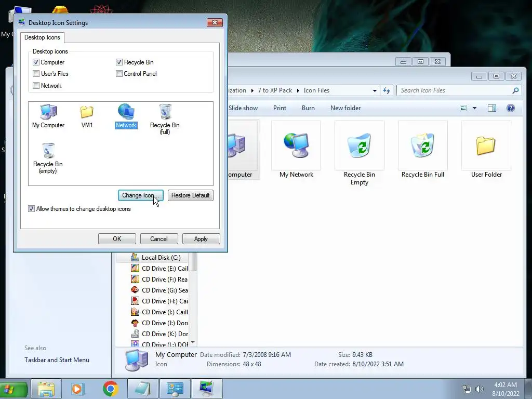Click the refresh button beside address bar

click(x=387, y=90)
